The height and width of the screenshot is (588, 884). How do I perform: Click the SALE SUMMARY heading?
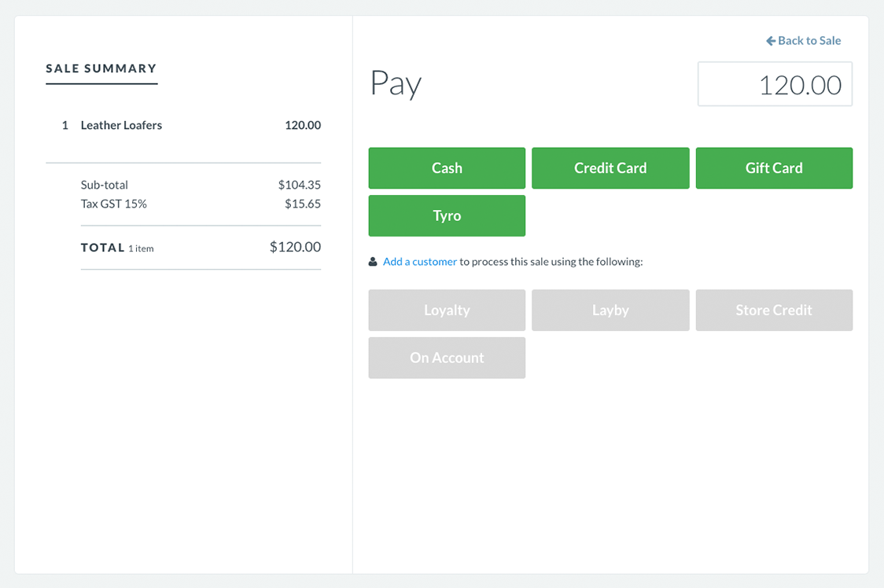pos(101,68)
